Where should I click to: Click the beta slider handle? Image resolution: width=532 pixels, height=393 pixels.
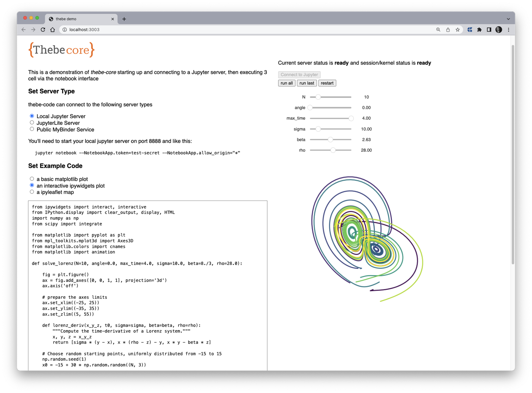330,140
